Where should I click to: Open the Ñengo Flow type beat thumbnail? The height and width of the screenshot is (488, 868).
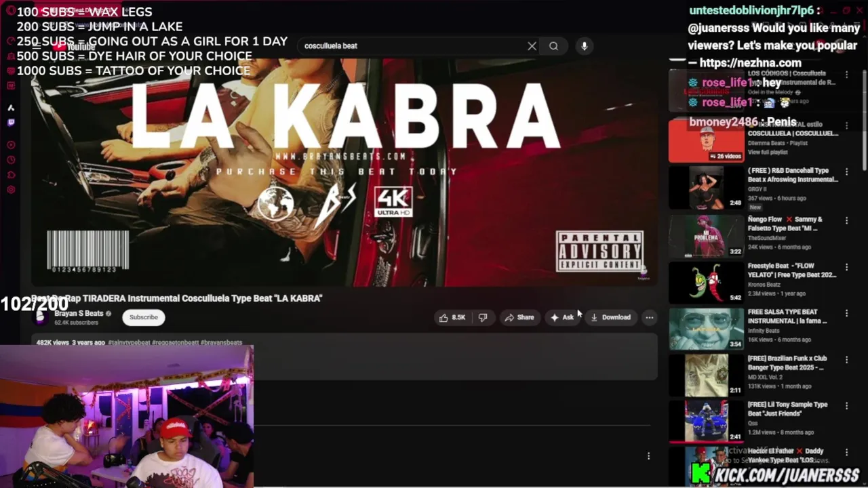[706, 236]
